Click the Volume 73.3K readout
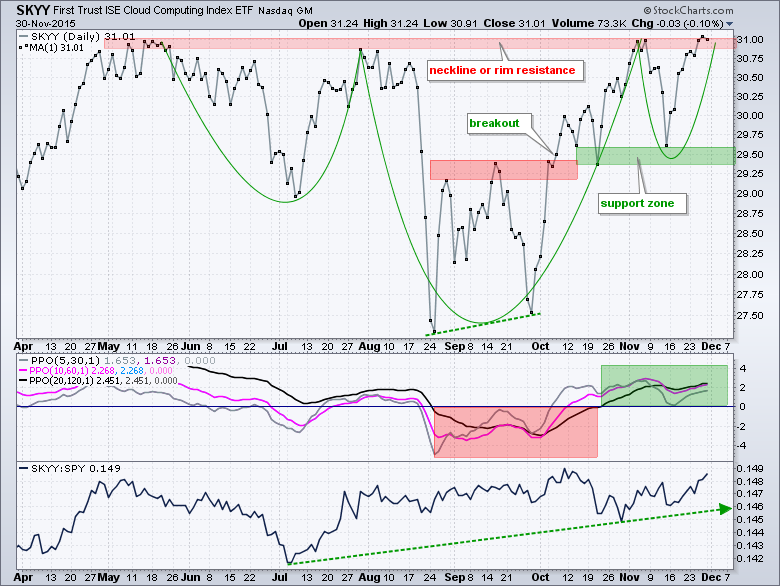Image resolution: width=780 pixels, height=586 pixels. click(x=590, y=23)
